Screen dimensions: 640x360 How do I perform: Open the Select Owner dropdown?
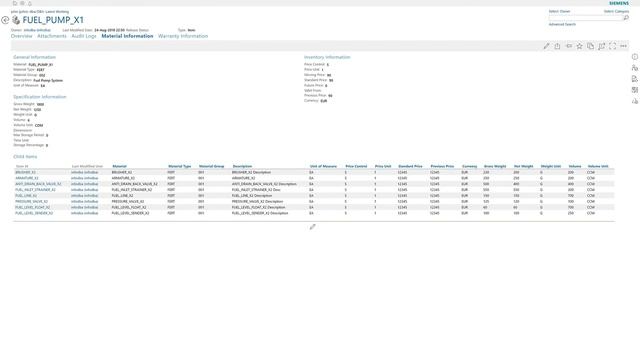tap(559, 11)
